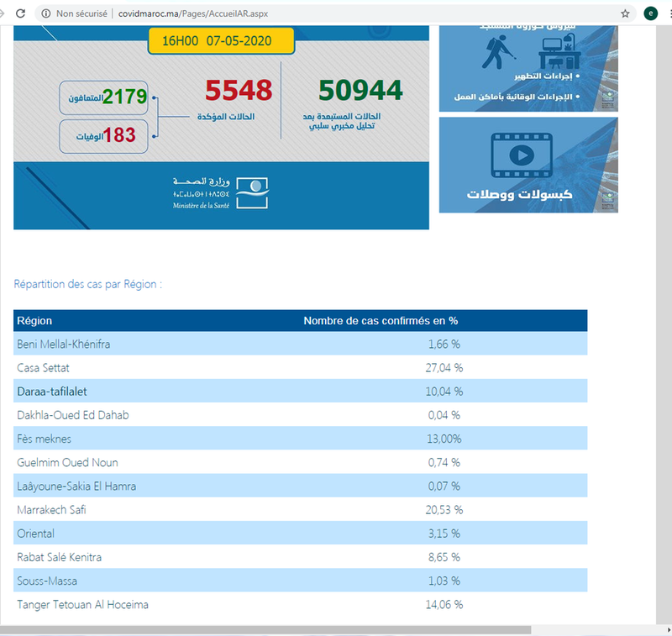Image resolution: width=672 pixels, height=636 pixels.
Task: Click 'Nombre de cas confirmés en %' header
Action: point(380,321)
